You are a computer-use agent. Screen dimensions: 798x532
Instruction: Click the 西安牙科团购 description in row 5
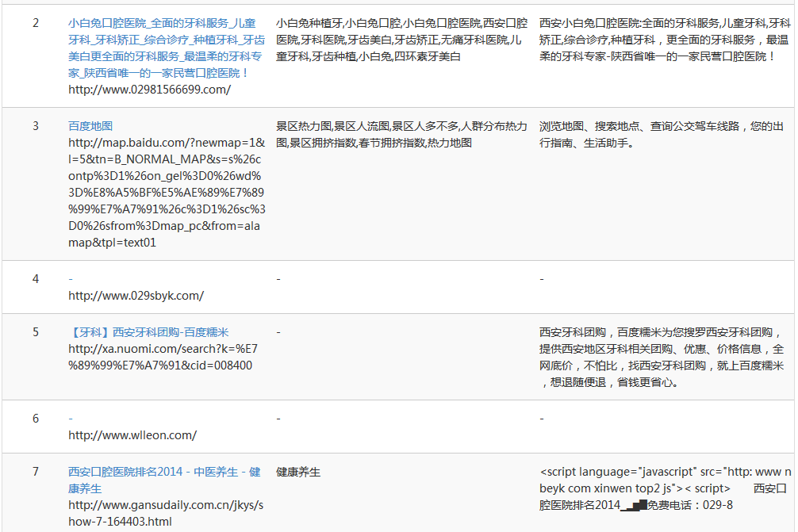tap(662, 357)
